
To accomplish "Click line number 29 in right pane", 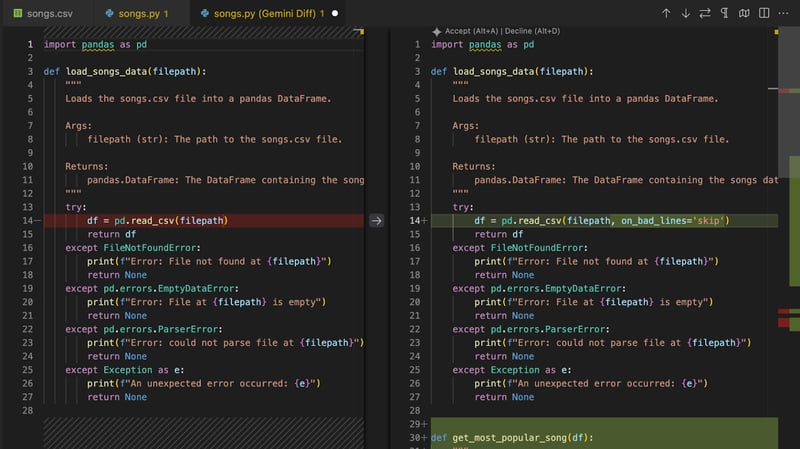I will (415, 424).
